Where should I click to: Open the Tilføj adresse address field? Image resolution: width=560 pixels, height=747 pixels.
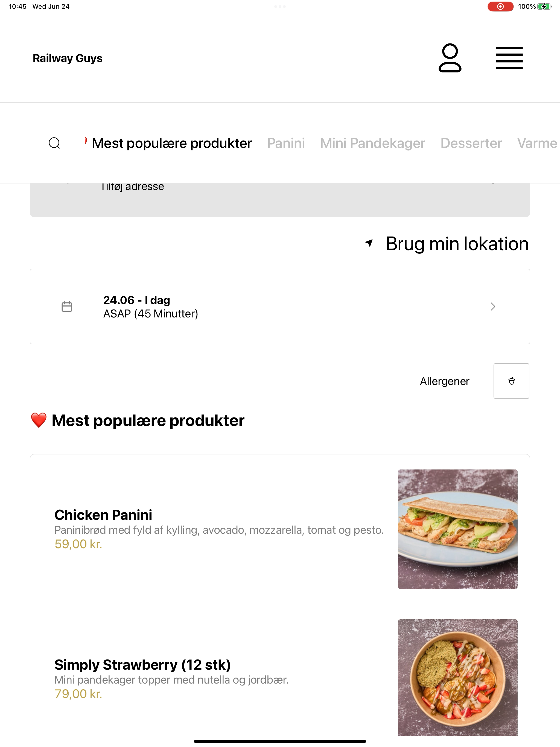tap(280, 199)
